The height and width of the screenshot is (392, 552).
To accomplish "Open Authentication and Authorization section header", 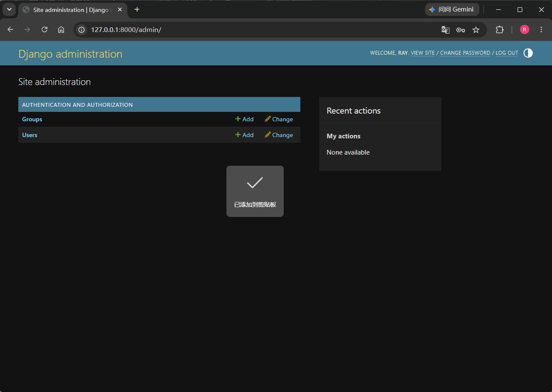I will [x=77, y=105].
